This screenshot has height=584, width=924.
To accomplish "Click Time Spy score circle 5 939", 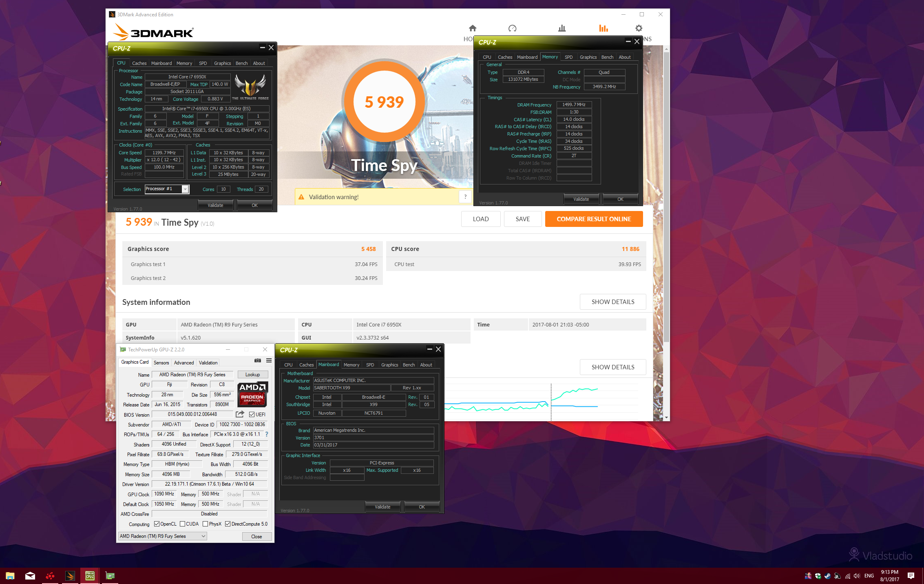I will click(x=384, y=102).
